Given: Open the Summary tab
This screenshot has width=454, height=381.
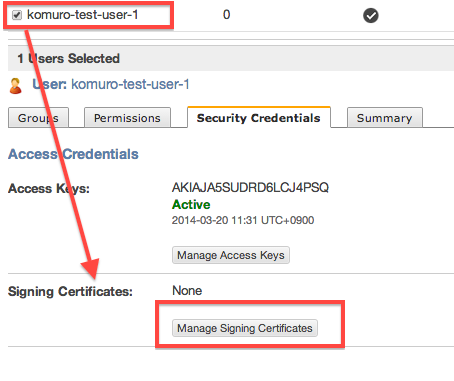Looking at the screenshot, I should [x=385, y=118].
